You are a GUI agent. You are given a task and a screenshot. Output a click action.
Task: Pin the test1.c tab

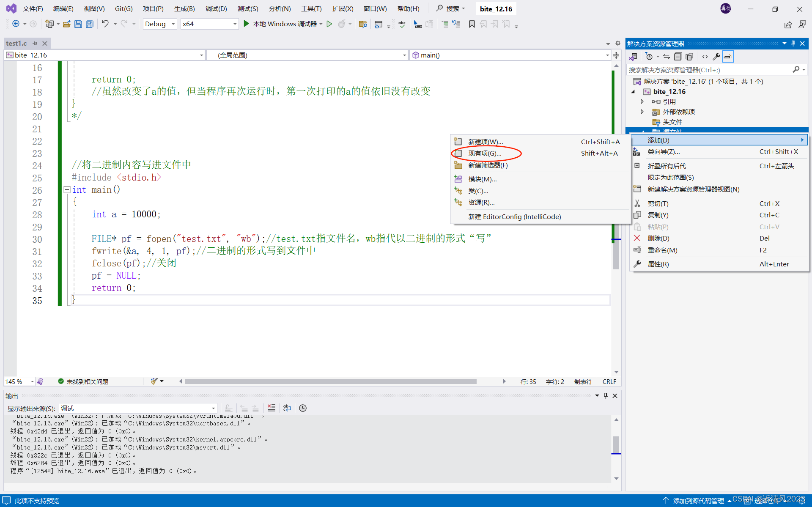click(x=35, y=43)
